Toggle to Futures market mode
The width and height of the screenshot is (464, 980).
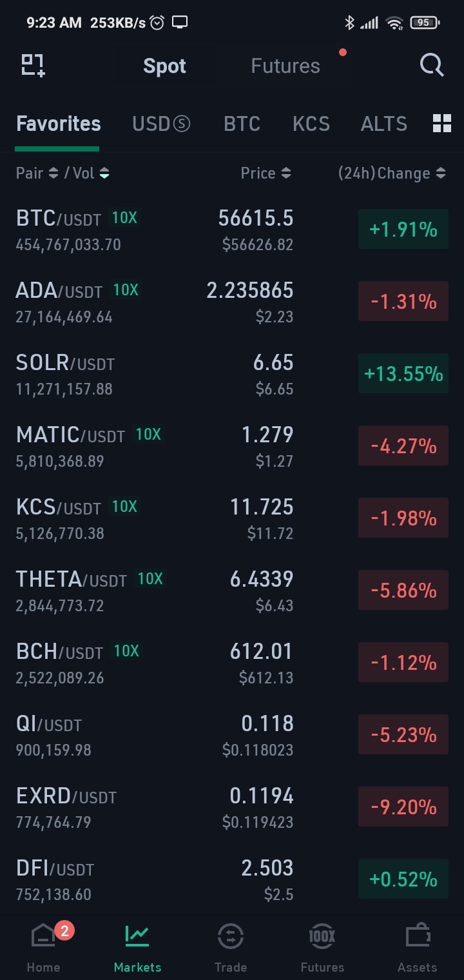pyautogui.click(x=285, y=66)
